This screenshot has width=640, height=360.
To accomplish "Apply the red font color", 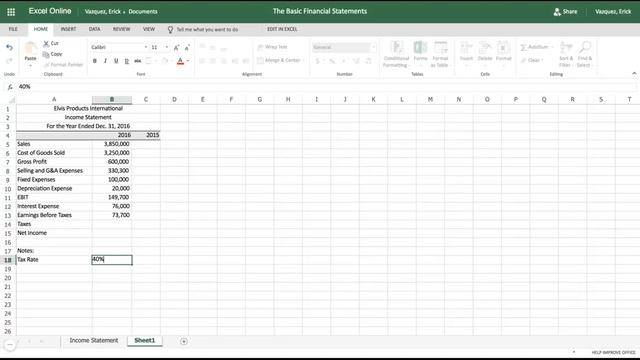I will coord(180,61).
